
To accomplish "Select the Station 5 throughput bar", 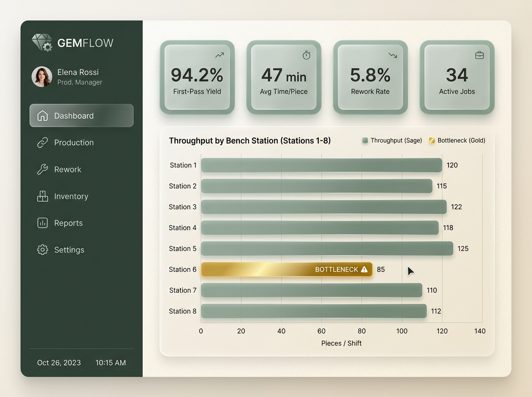I will pos(327,249).
